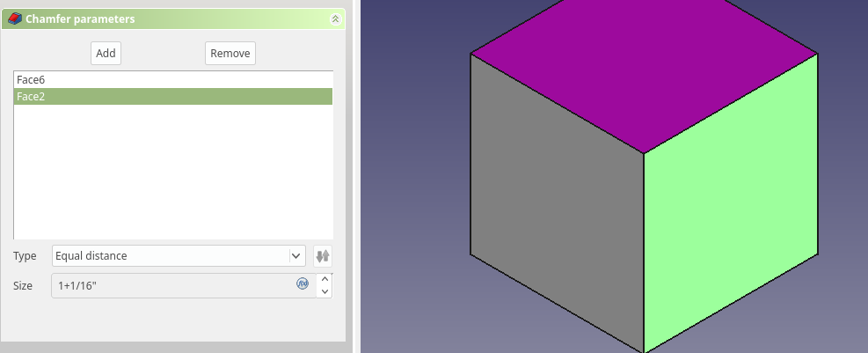Click the Remove button
The height and width of the screenshot is (353, 868).
tap(230, 53)
